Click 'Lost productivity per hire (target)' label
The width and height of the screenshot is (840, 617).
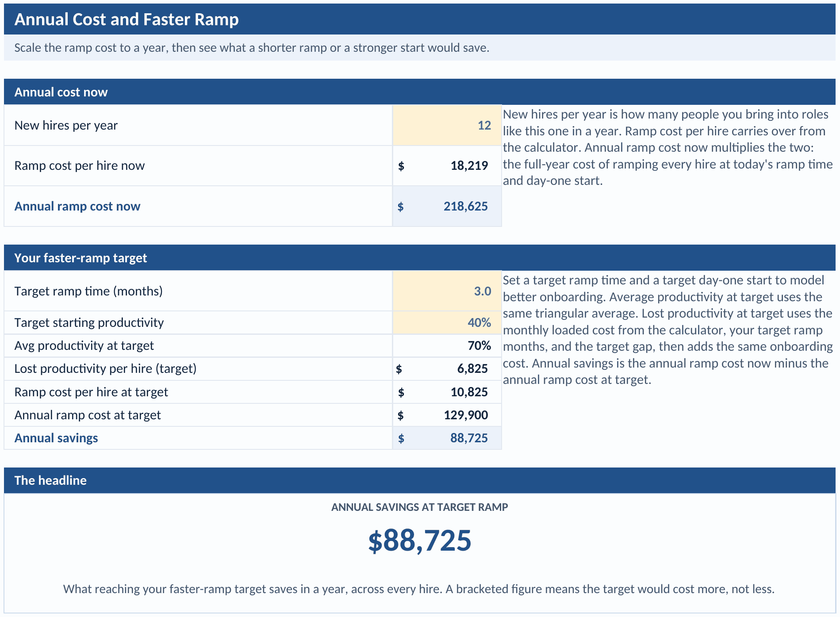pos(105,368)
